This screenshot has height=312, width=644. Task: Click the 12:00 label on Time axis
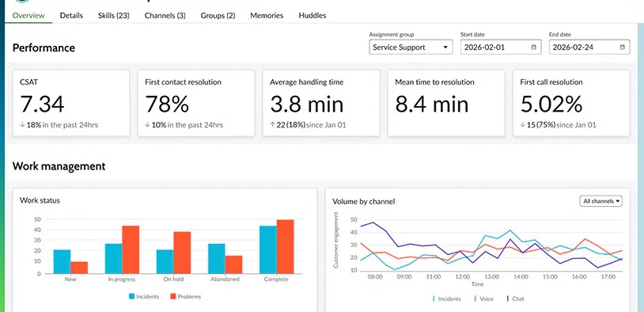(463, 277)
